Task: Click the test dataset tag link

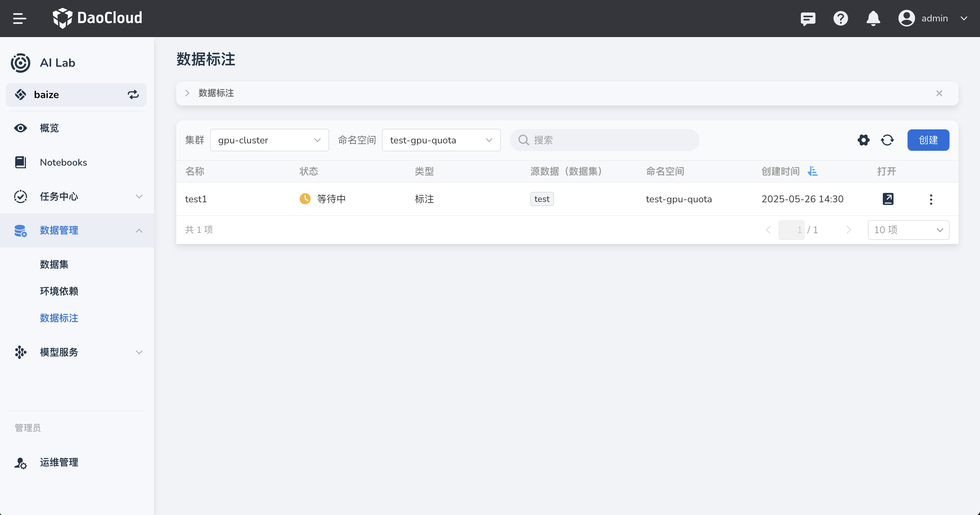Action: point(542,199)
